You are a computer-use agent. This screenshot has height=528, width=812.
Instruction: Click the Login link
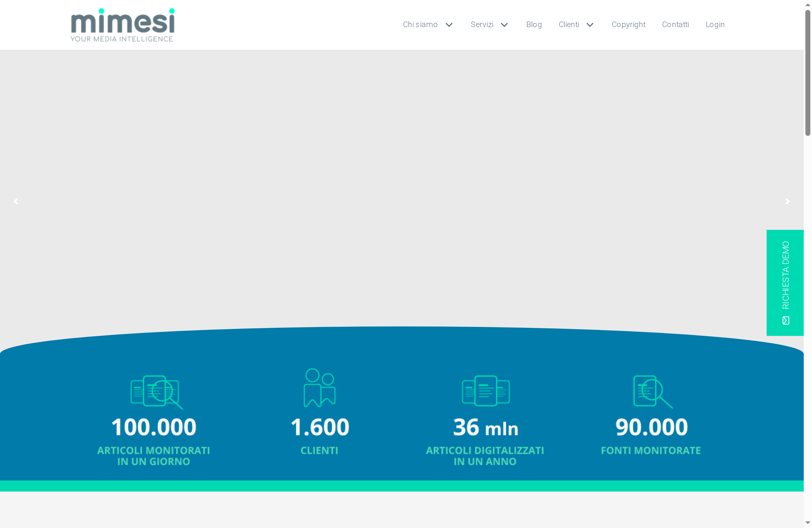(715, 25)
